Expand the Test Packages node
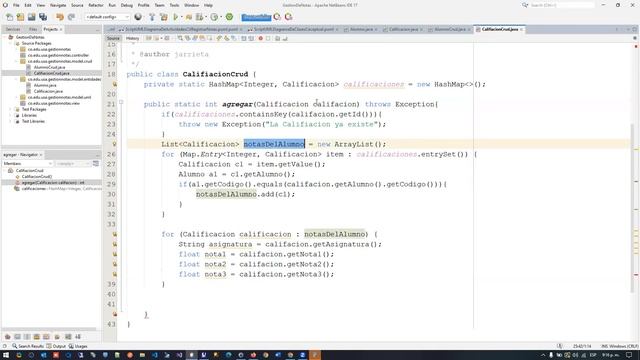The width and height of the screenshot is (640, 360). (x=11, y=109)
